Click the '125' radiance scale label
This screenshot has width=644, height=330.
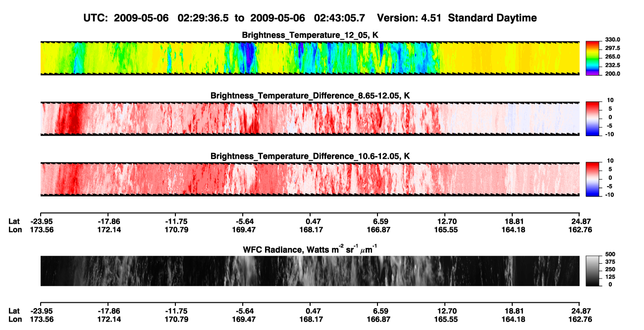[610, 277]
